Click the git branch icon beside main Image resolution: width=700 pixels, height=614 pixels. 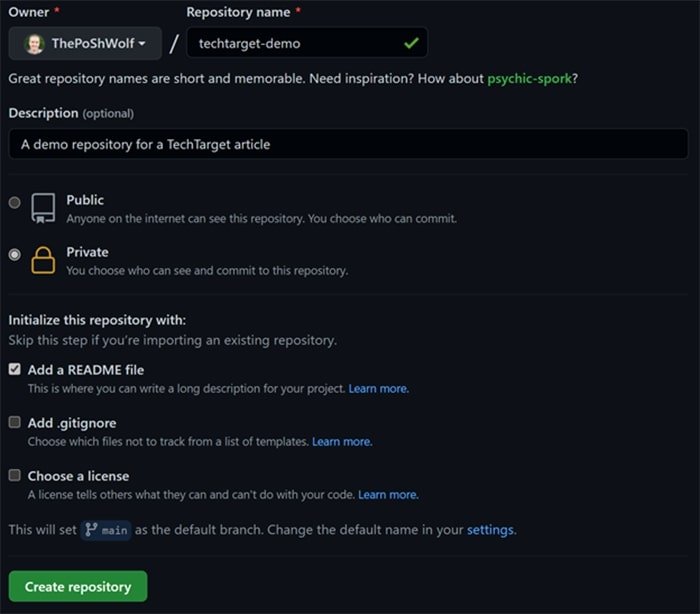click(x=91, y=530)
